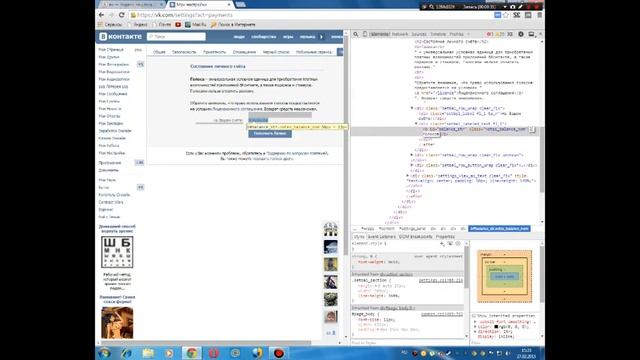Open the Windows Start button
The width and height of the screenshot is (640, 360).
(x=104, y=353)
